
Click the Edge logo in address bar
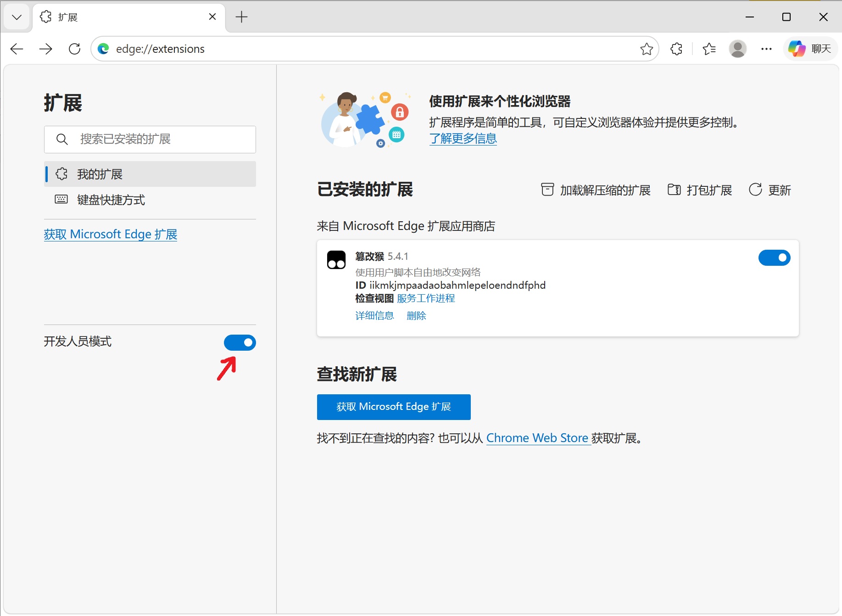(103, 49)
